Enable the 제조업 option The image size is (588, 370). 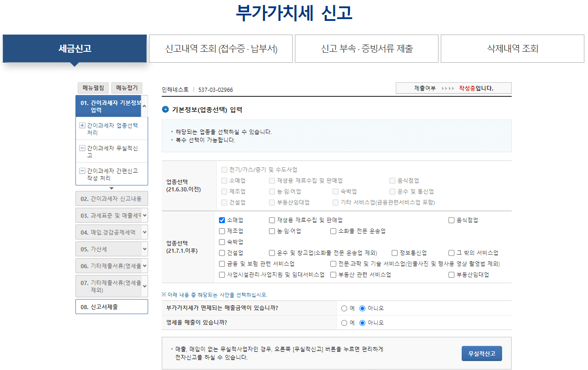click(x=222, y=231)
